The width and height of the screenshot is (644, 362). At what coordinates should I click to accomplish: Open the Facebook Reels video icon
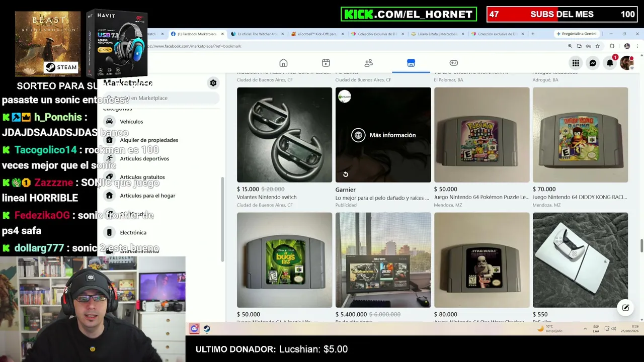tap(326, 63)
